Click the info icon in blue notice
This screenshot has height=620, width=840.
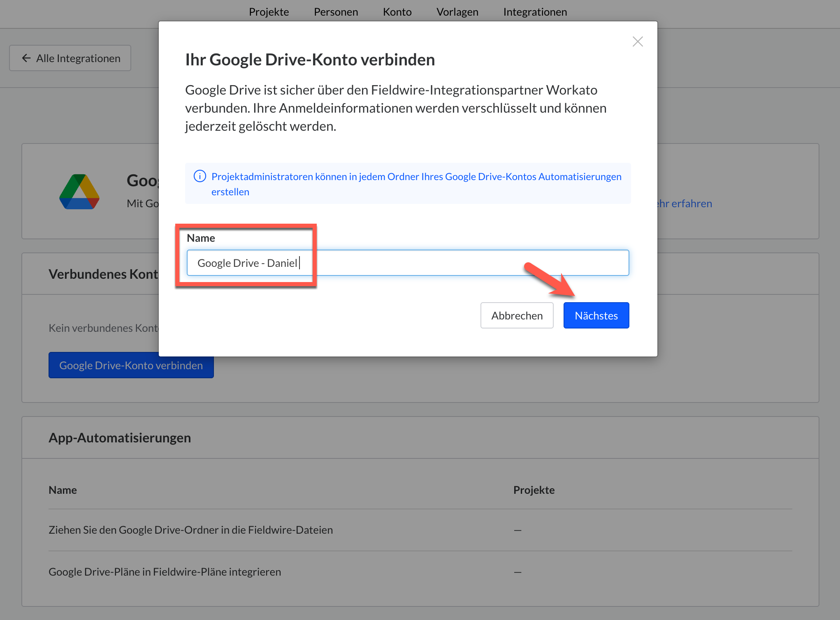pyautogui.click(x=200, y=176)
